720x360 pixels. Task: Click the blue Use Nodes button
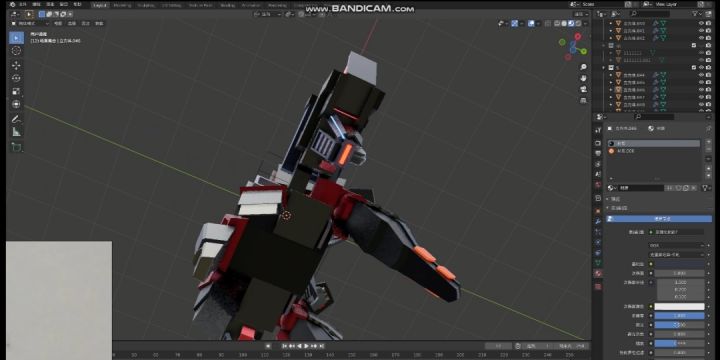pos(659,219)
